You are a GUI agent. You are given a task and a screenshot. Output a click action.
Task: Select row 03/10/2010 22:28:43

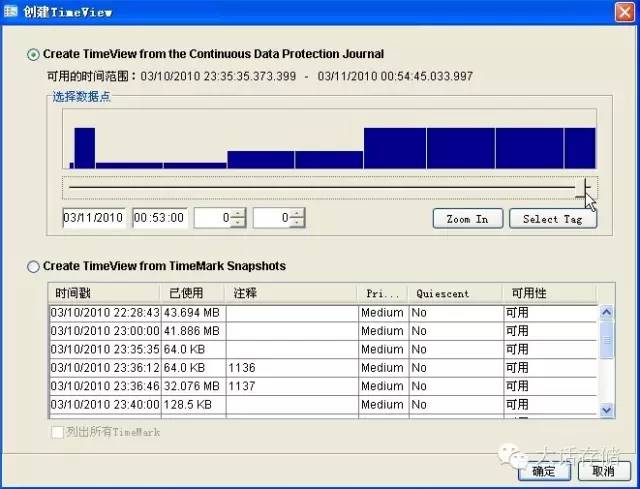[323, 313]
